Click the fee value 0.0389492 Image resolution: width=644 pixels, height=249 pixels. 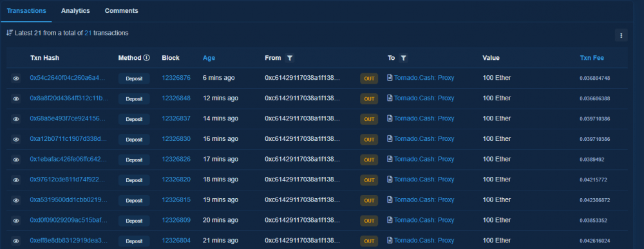(592, 159)
